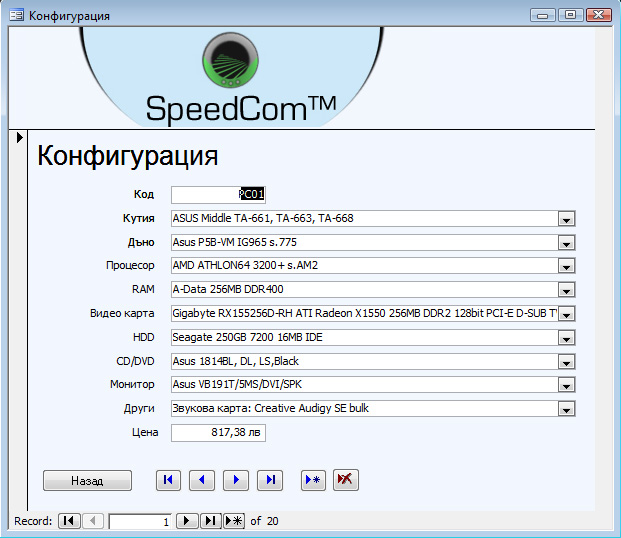Click previous record blue arrow button
The image size is (621, 538).
(x=202, y=480)
